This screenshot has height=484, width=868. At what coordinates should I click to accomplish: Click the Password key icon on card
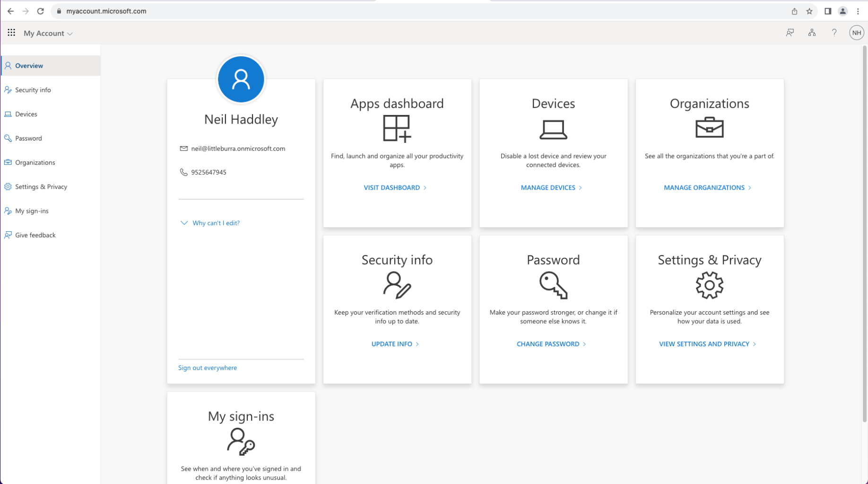(553, 285)
